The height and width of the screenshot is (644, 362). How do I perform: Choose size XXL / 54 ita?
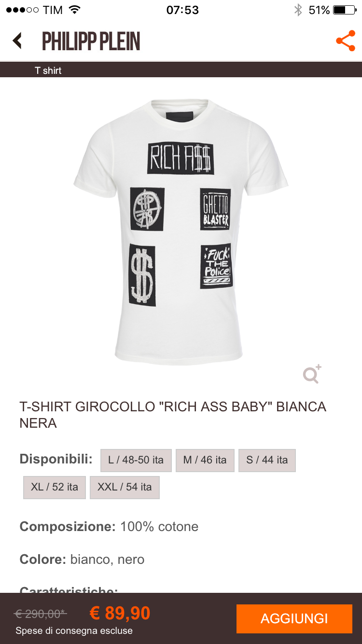(125, 487)
